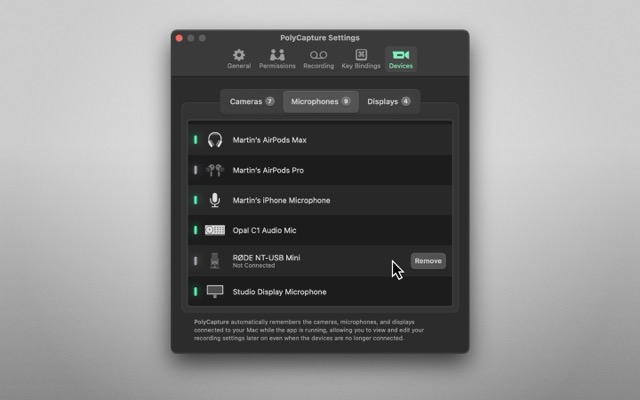Click the AirPods Pro earbuds icon

point(215,170)
